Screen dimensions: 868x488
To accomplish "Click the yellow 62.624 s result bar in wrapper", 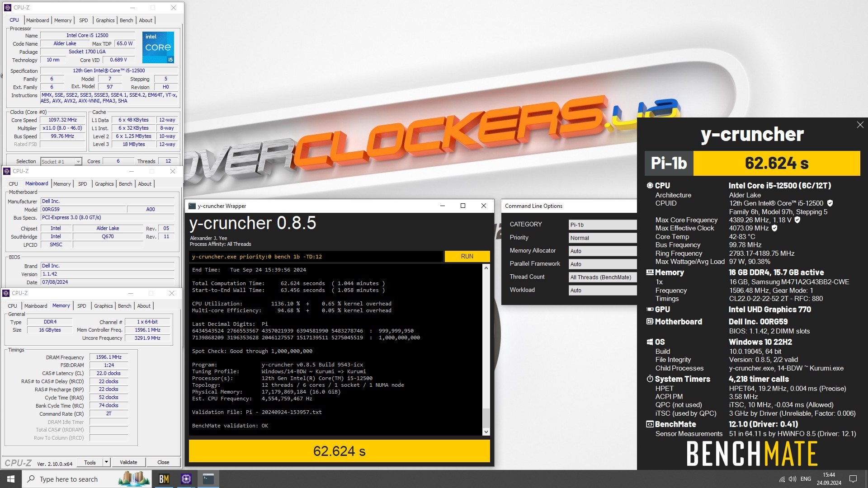I will point(339,451).
